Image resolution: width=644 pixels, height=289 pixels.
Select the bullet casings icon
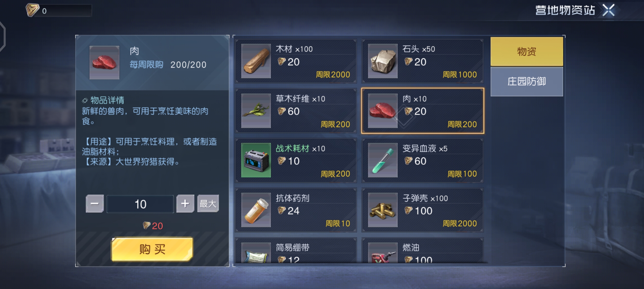[383, 210]
